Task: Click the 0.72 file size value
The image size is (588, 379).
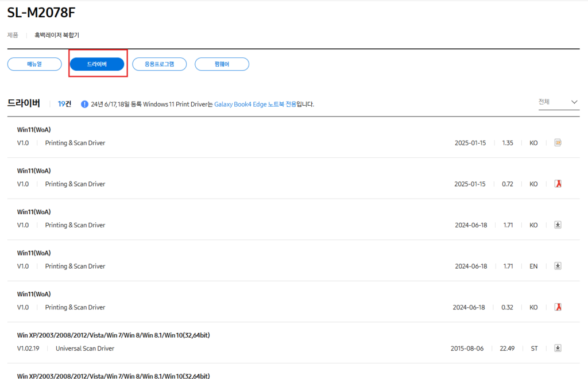Action: click(508, 184)
